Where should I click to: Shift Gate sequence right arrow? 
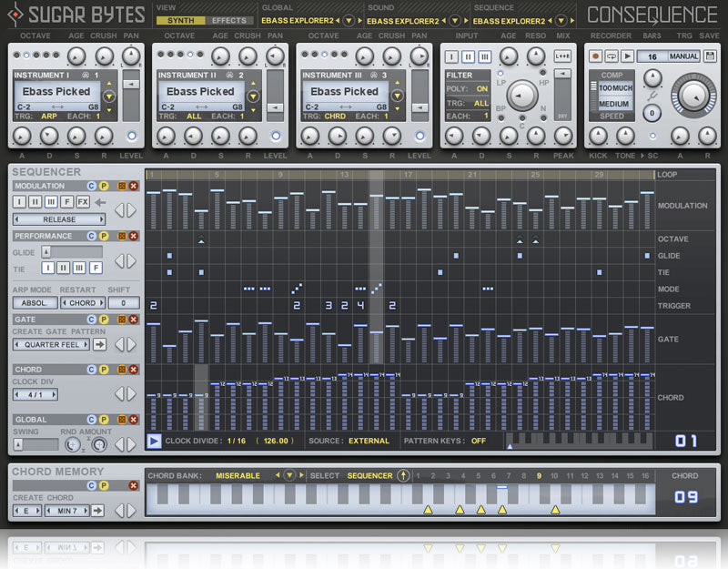tap(132, 345)
